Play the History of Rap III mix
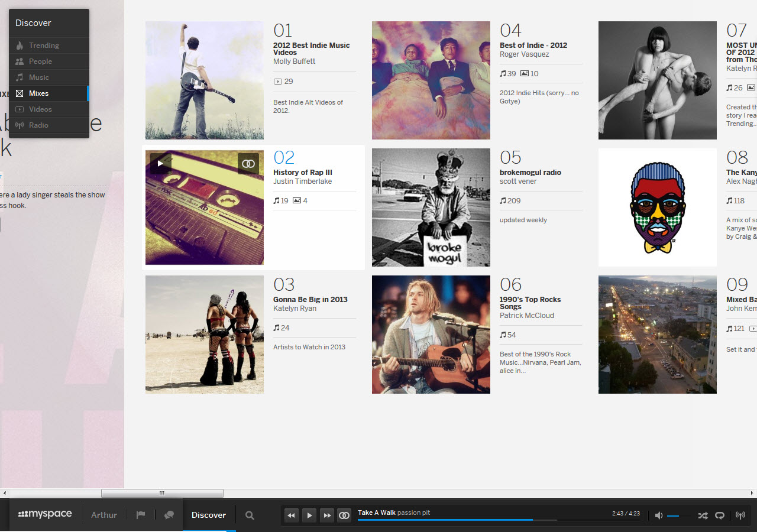This screenshot has width=757, height=532. [x=160, y=163]
